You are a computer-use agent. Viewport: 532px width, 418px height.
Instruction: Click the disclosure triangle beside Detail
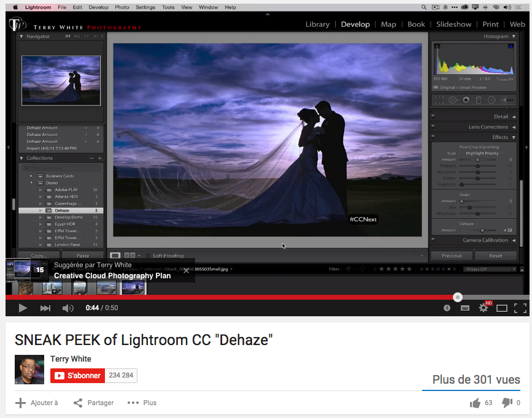[x=514, y=116]
